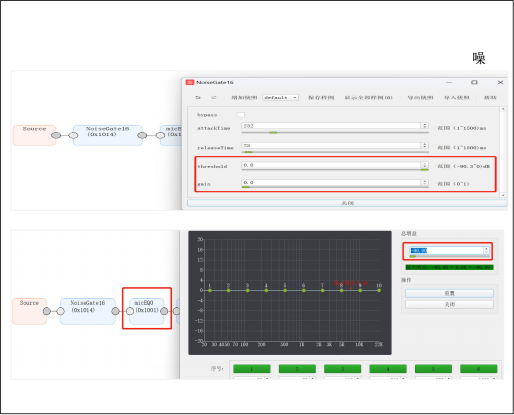
Task: Click the gain slider handle
Action: point(246,187)
